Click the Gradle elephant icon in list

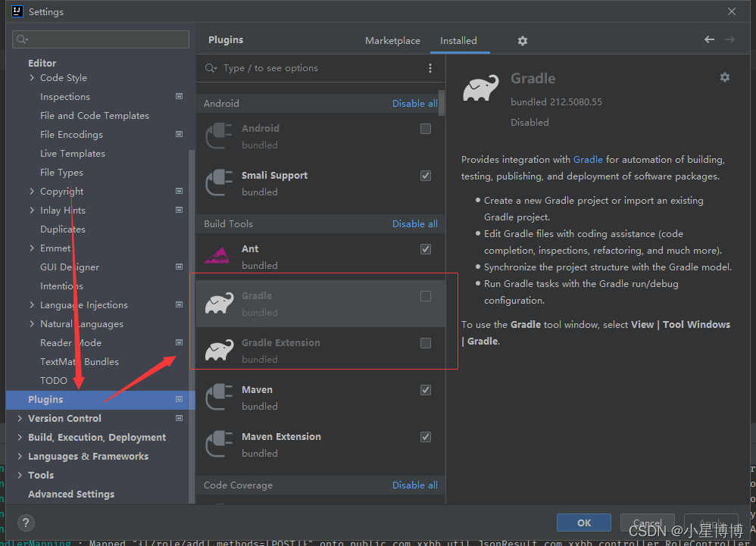220,303
